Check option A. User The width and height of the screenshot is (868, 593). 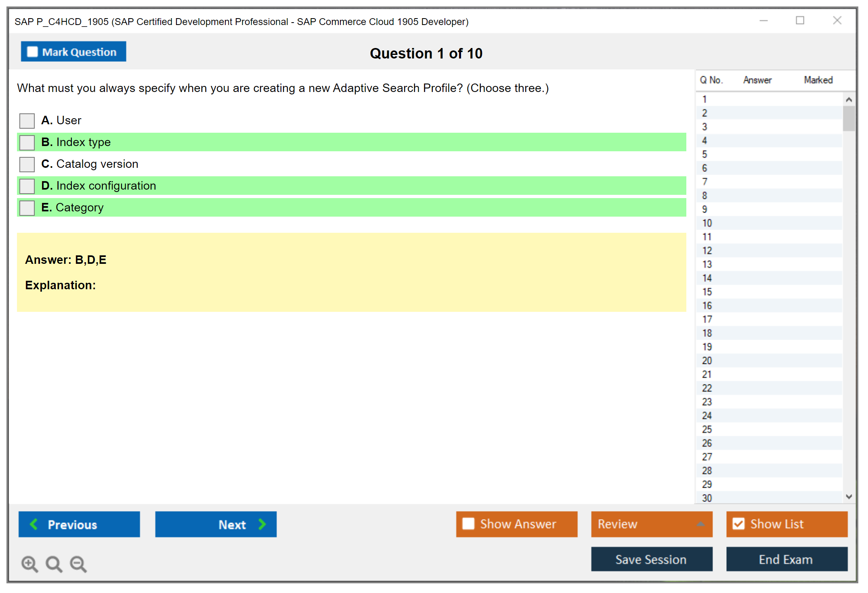click(27, 121)
